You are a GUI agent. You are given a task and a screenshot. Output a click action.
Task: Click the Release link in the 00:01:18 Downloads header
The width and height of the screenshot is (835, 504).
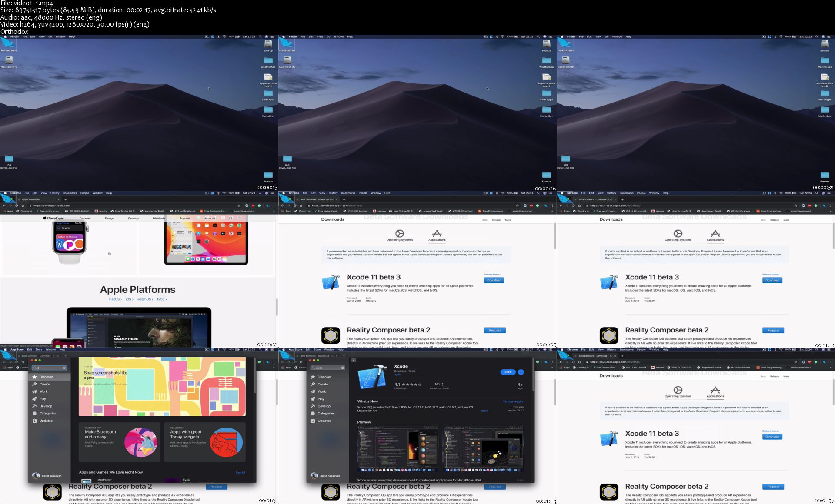pos(775,220)
